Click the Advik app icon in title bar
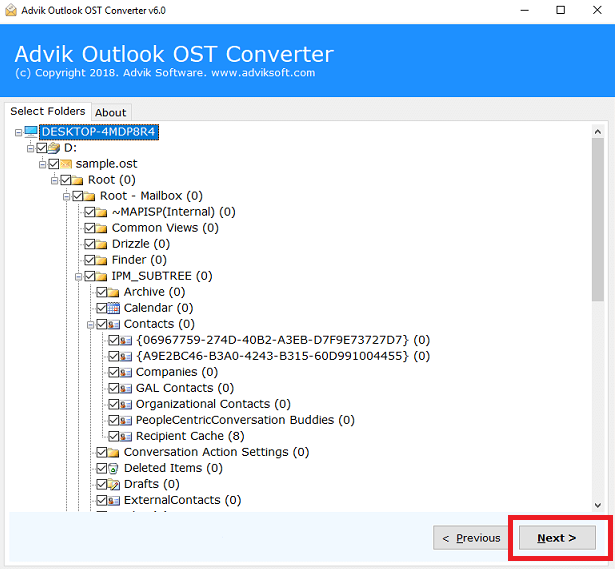 pyautogui.click(x=11, y=10)
